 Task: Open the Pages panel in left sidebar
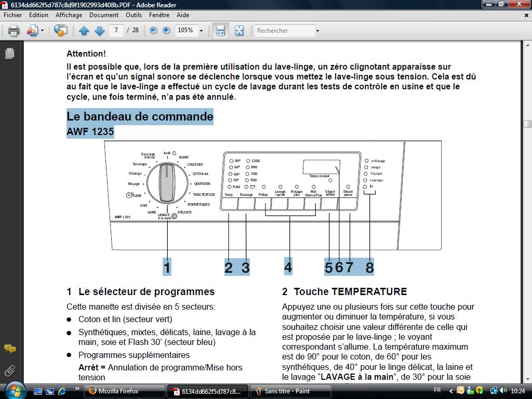point(10,54)
